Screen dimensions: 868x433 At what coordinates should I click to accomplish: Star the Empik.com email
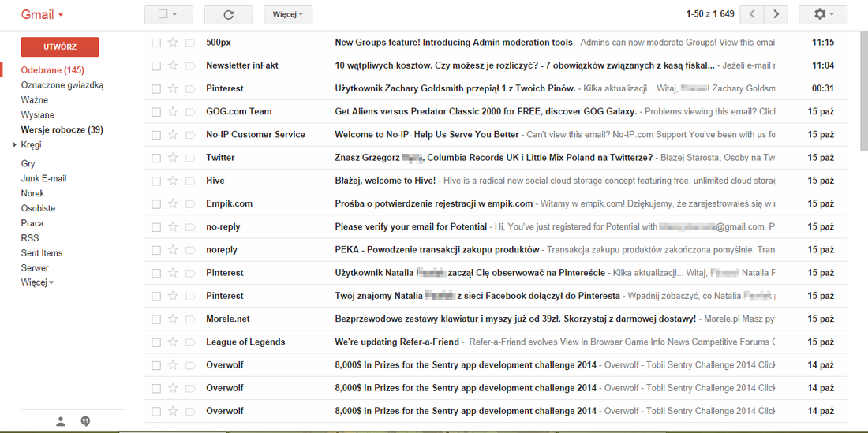click(174, 203)
